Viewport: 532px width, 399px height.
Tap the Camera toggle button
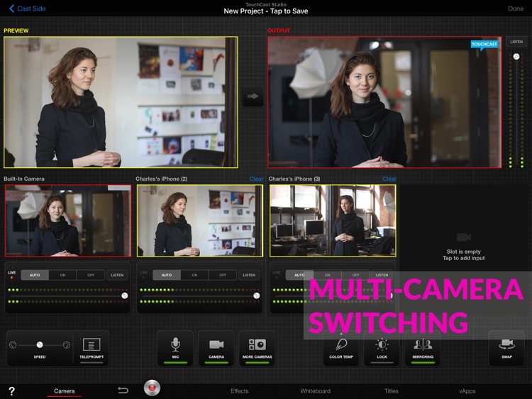[216, 349]
